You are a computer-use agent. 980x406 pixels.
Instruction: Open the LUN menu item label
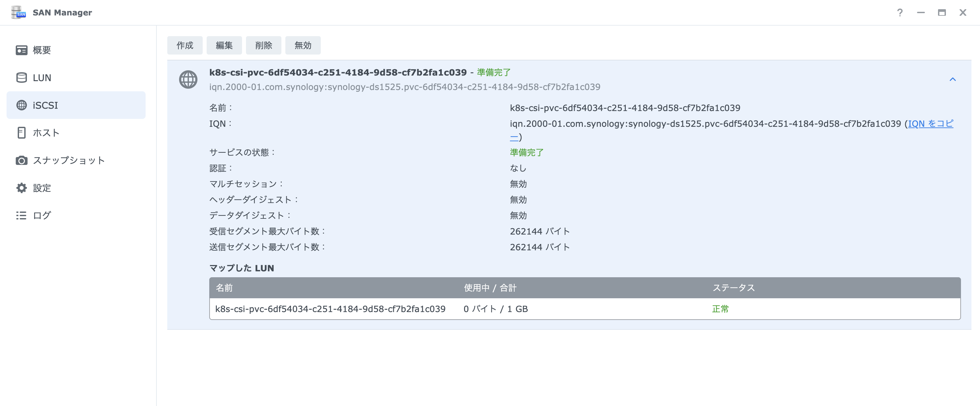click(x=42, y=78)
